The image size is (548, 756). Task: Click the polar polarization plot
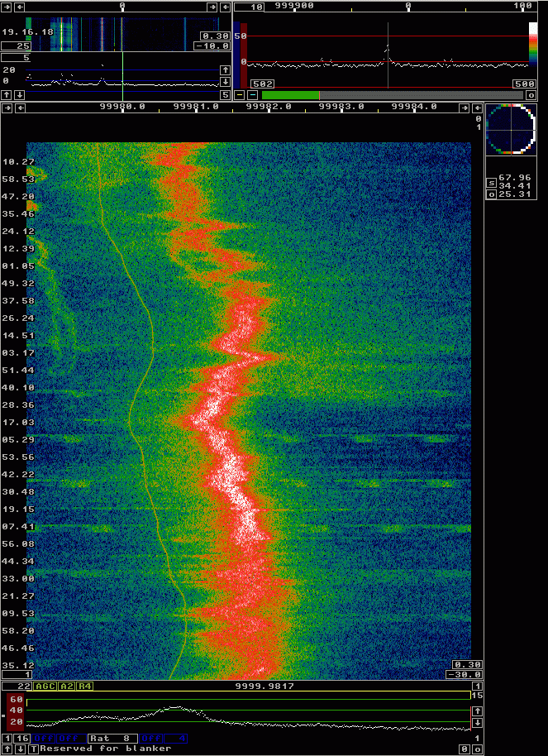(511, 130)
